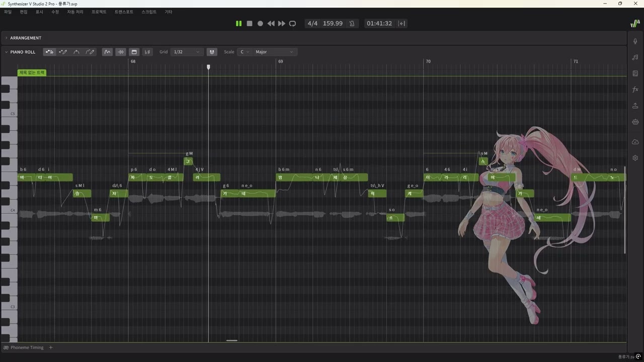
Task: Select the note labeled s o
Action: [x=395, y=218]
